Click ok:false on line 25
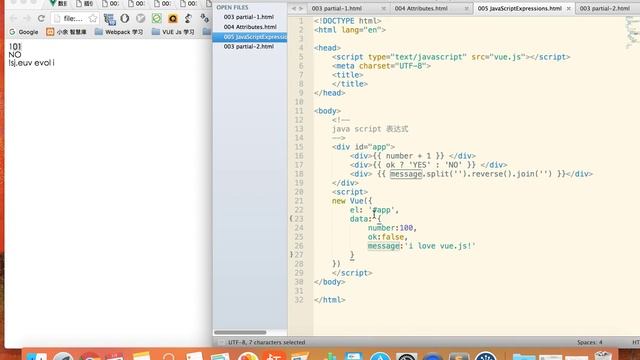This screenshot has width=640, height=360. coord(387,237)
